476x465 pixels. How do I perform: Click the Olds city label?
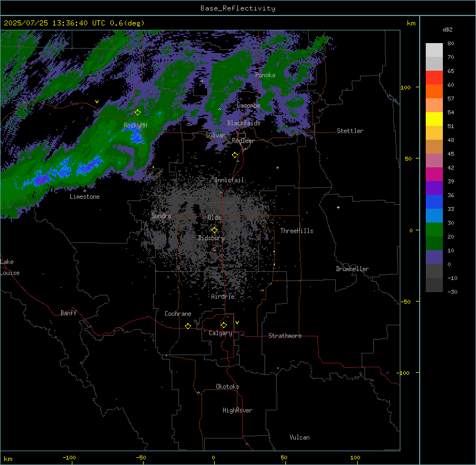click(x=214, y=218)
